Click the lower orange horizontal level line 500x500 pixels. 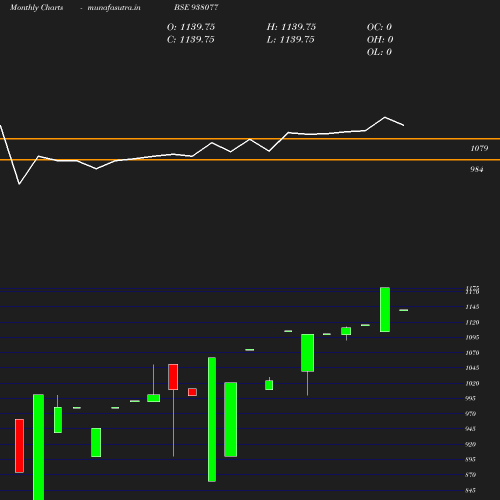pos(250,160)
